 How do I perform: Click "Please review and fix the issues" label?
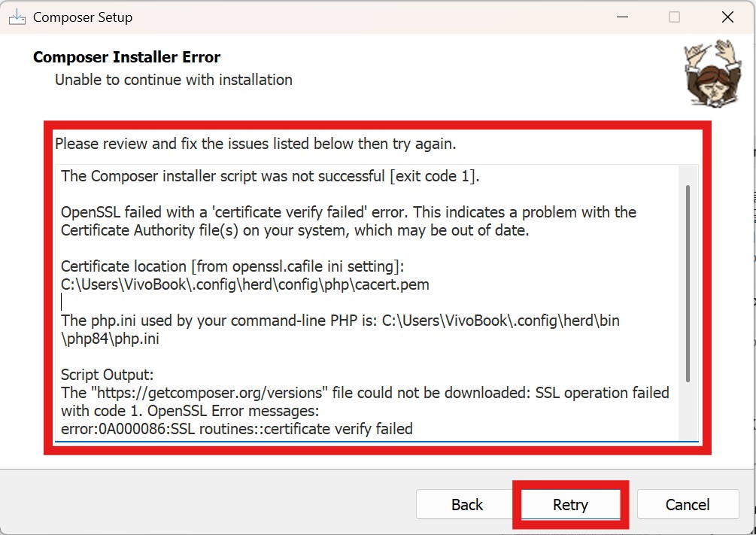[255, 143]
